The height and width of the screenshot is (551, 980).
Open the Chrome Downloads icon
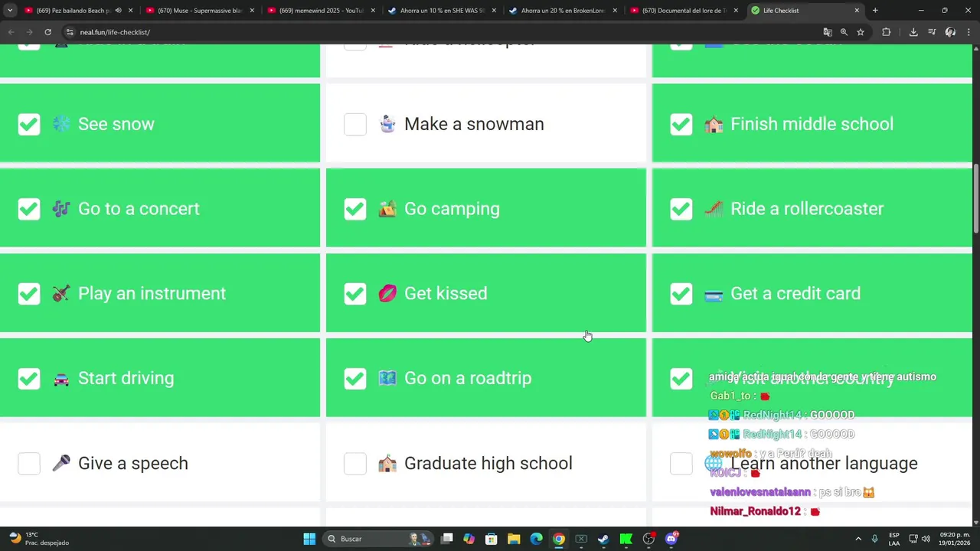913,32
